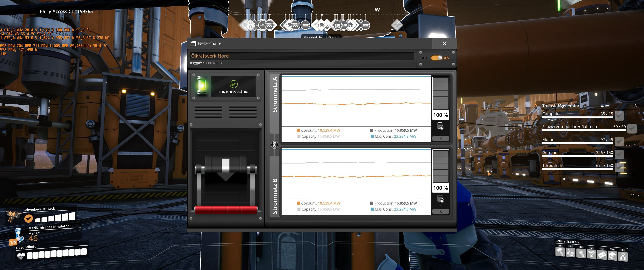The height and width of the screenshot is (270, 644).
Task: Open the inventory chest shortcut (Tab)
Action: tap(612, 256)
